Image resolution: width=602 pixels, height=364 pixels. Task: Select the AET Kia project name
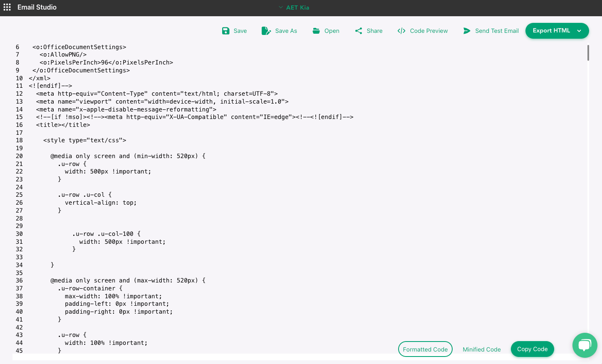298,7
